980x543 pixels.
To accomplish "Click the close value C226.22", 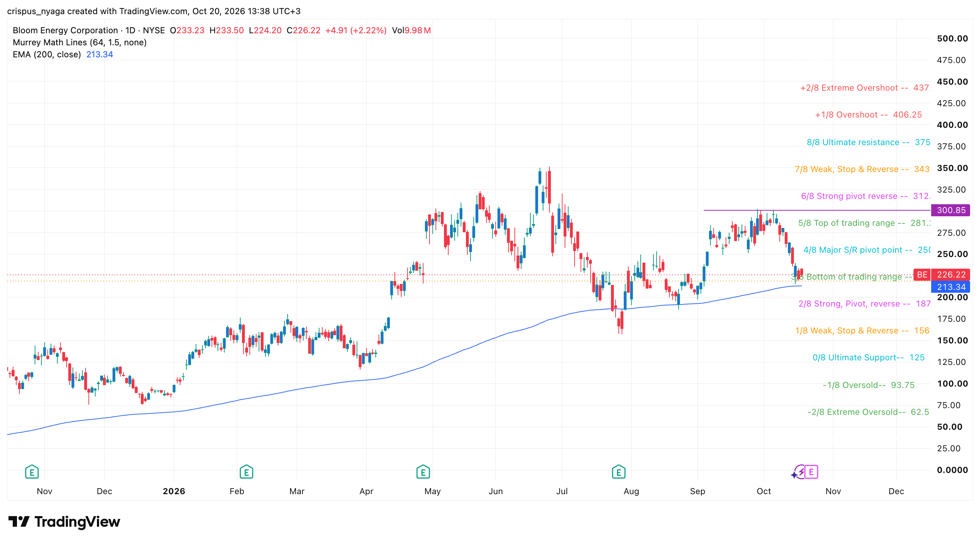I will 304,30.
